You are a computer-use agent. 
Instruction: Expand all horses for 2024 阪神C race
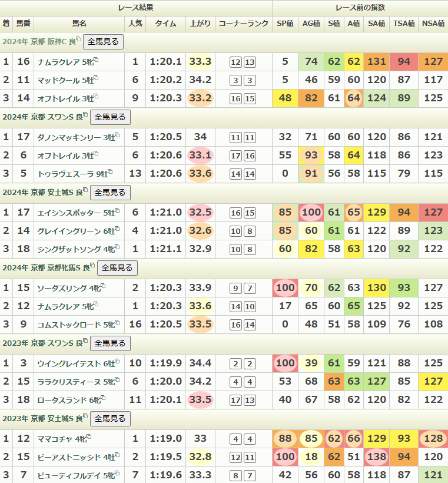(x=104, y=42)
